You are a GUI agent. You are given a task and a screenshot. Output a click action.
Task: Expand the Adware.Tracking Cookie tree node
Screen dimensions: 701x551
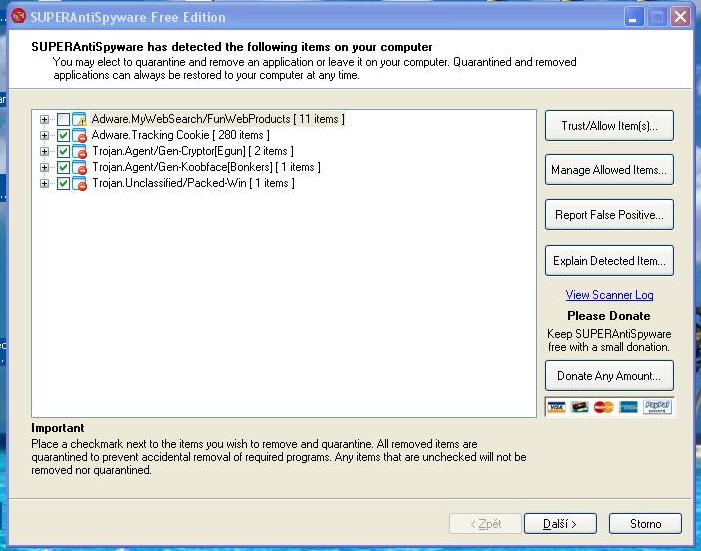point(44,136)
